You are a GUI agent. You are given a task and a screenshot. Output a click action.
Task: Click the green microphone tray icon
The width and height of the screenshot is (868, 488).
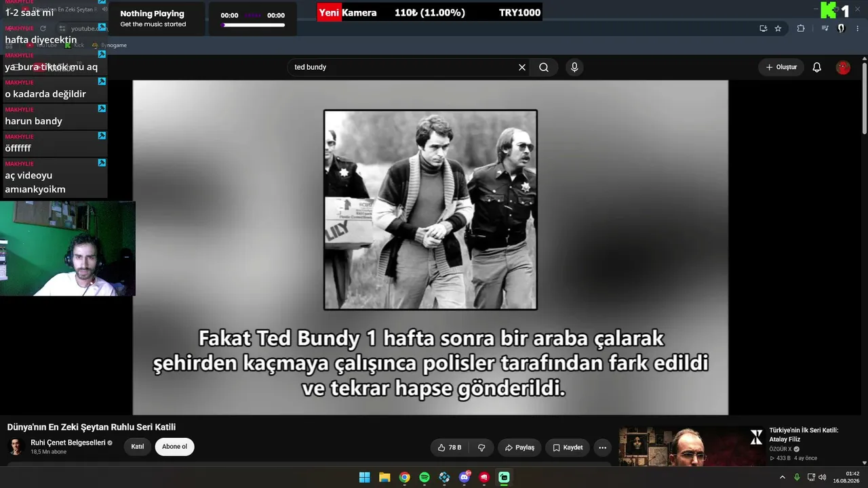[x=797, y=477]
